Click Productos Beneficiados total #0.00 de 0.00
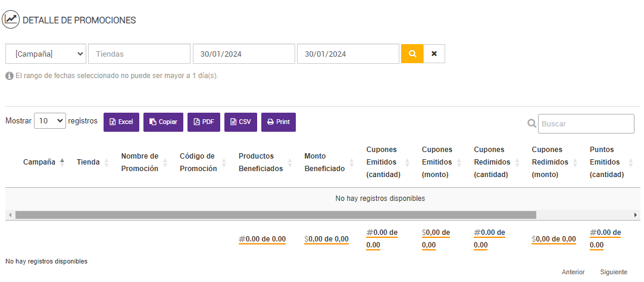This screenshot has height=282, width=644. pyautogui.click(x=262, y=239)
